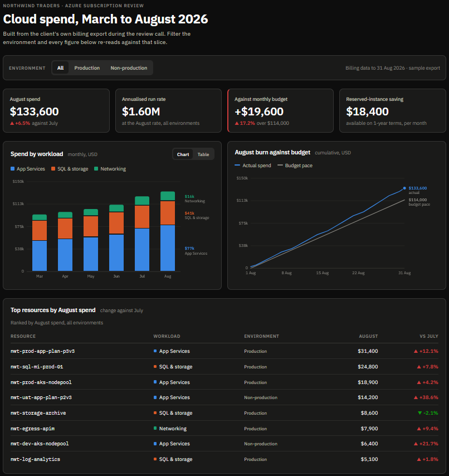
Task: Select resource nwt-uat-app-plan-p2v3
Action: point(41,397)
